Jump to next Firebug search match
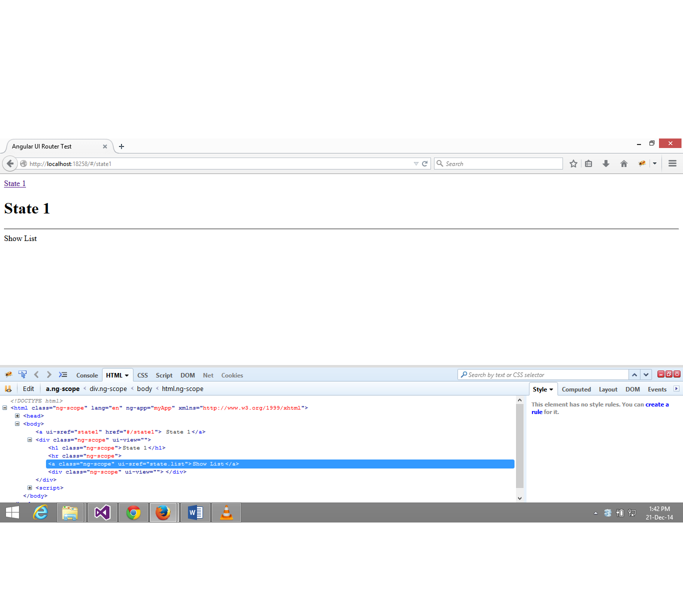This screenshot has height=616, width=683. pos(646,374)
